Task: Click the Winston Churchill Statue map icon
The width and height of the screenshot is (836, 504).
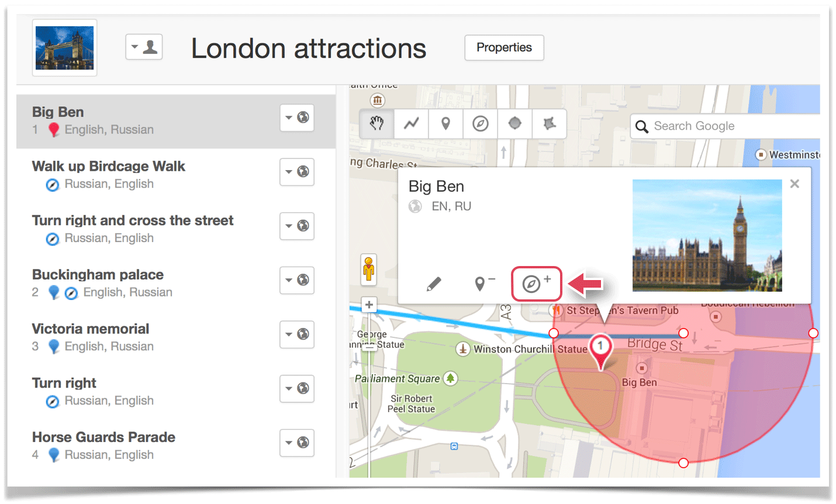Action: [463, 349]
